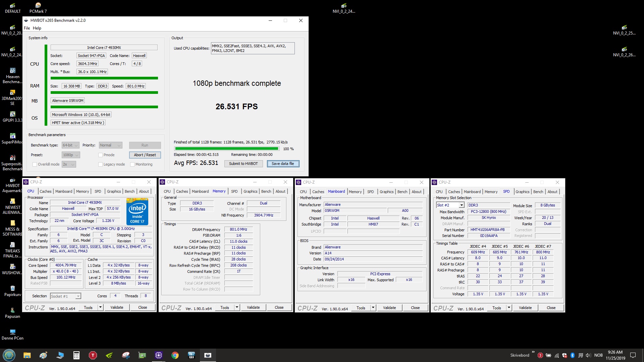This screenshot has height=362, width=644.
Task: Open the Benchmark type 64-bit dropdown
Action: coord(70,145)
